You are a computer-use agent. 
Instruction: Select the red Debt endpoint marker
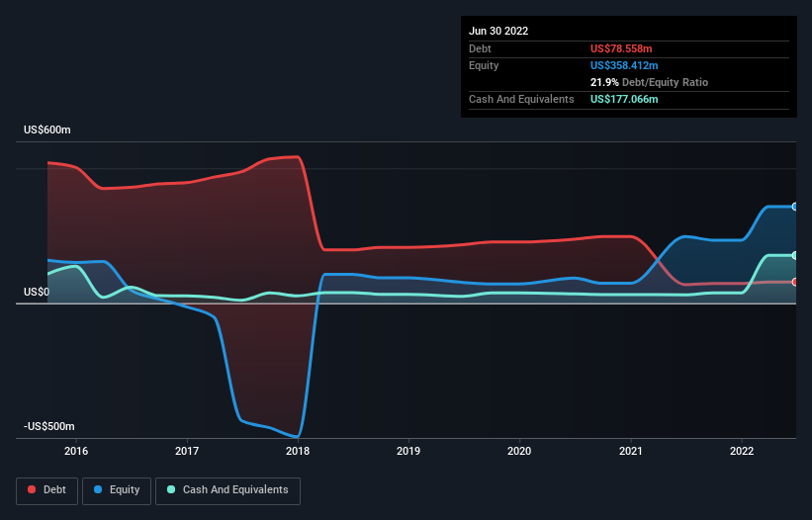pos(795,282)
